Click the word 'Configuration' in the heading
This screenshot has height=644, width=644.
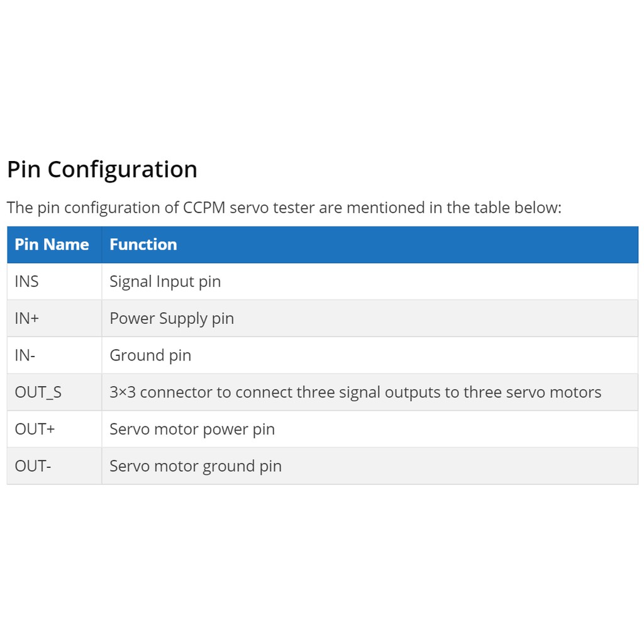point(123,169)
